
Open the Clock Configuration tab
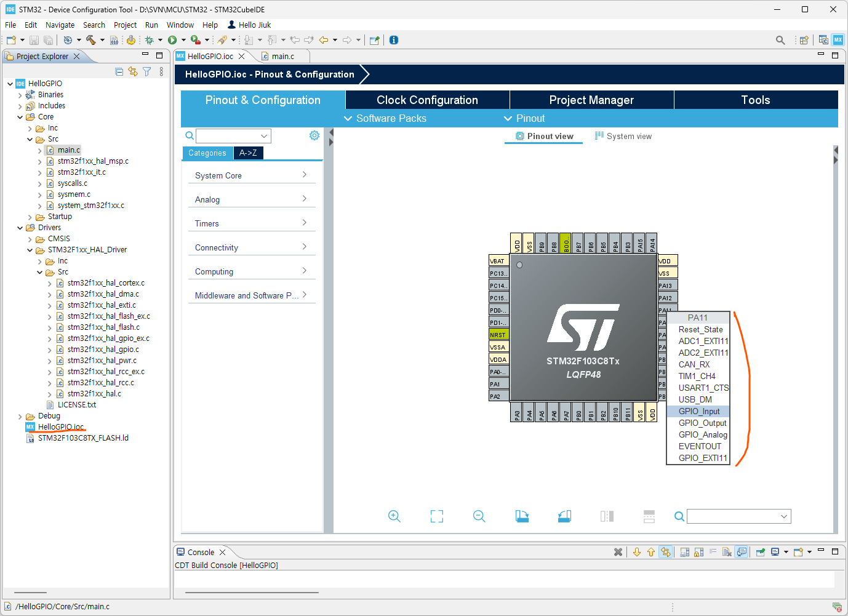click(x=427, y=100)
